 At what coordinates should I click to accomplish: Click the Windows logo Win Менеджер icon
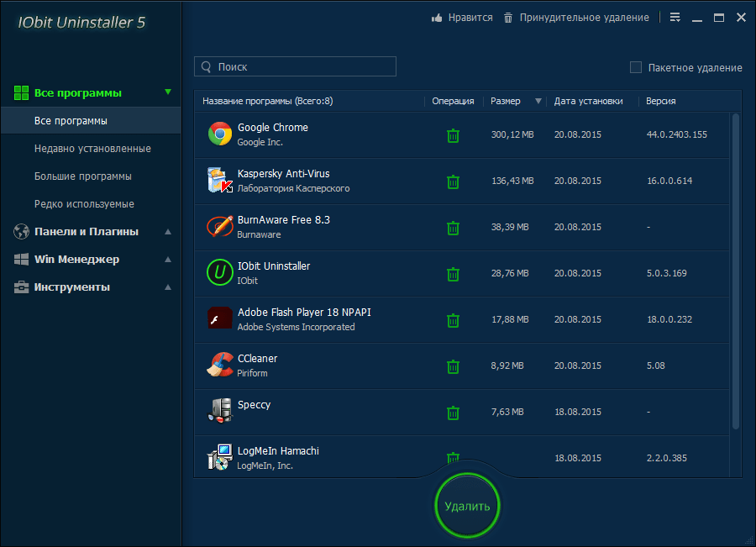21,259
